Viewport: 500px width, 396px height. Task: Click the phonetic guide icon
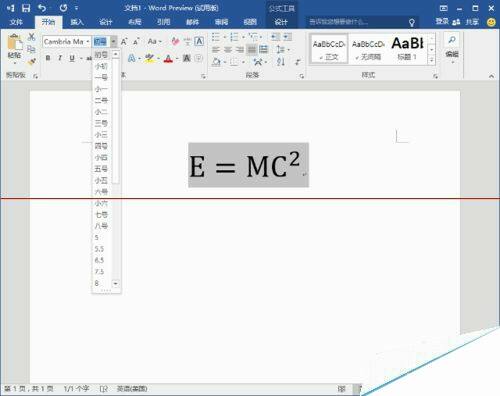pyautogui.click(x=187, y=41)
